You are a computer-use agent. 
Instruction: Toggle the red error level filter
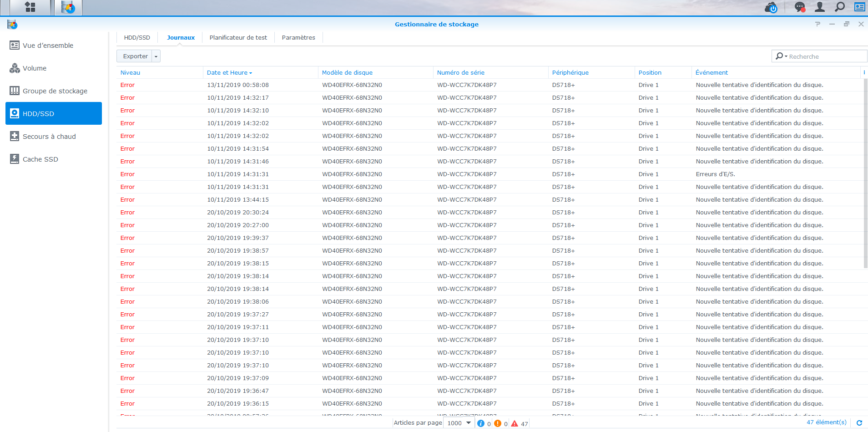pos(515,423)
